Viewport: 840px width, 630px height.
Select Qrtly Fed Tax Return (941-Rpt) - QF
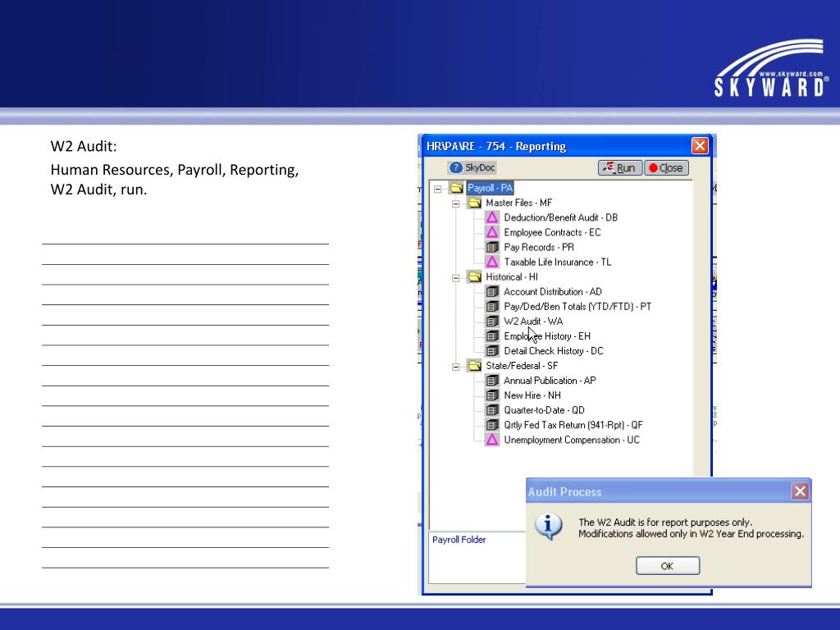pos(573,425)
